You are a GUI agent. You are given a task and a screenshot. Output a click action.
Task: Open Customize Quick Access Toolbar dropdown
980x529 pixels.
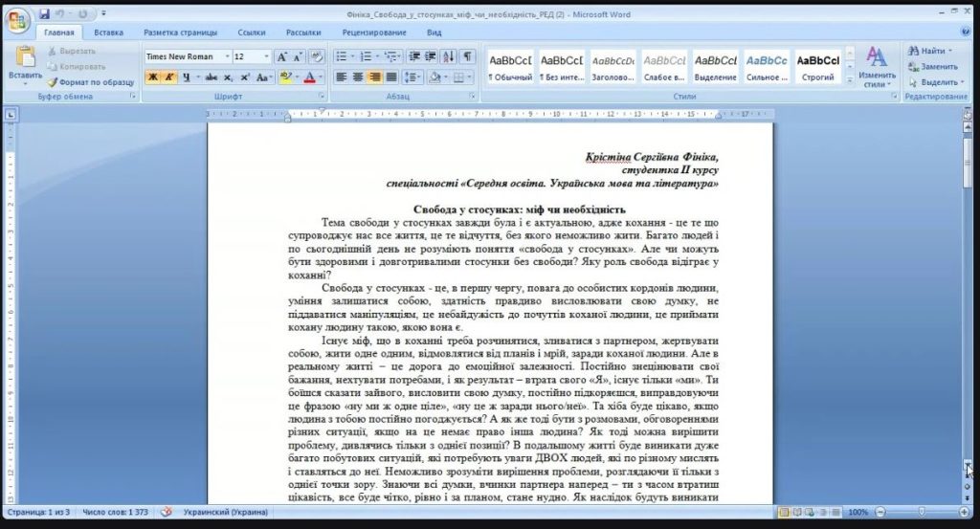(x=103, y=13)
